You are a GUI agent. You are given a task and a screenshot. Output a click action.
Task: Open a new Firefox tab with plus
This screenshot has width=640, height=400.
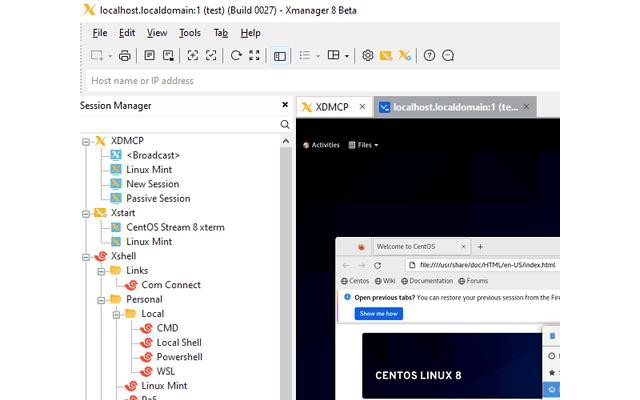point(480,247)
